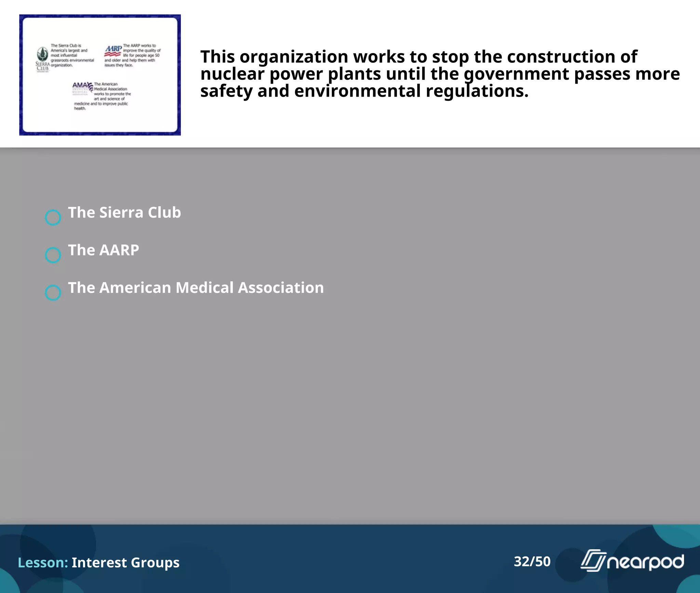Click the lesson title 'Interest Groups'

tap(125, 563)
